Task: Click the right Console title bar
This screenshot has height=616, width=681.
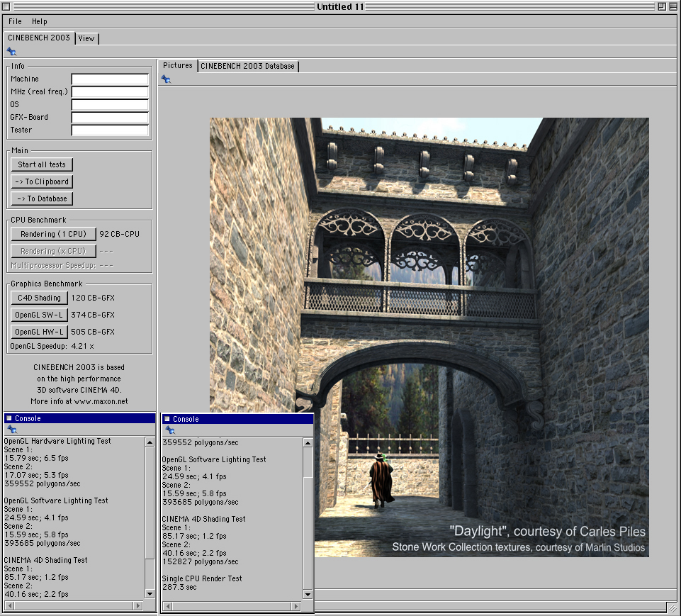Action: click(237, 419)
